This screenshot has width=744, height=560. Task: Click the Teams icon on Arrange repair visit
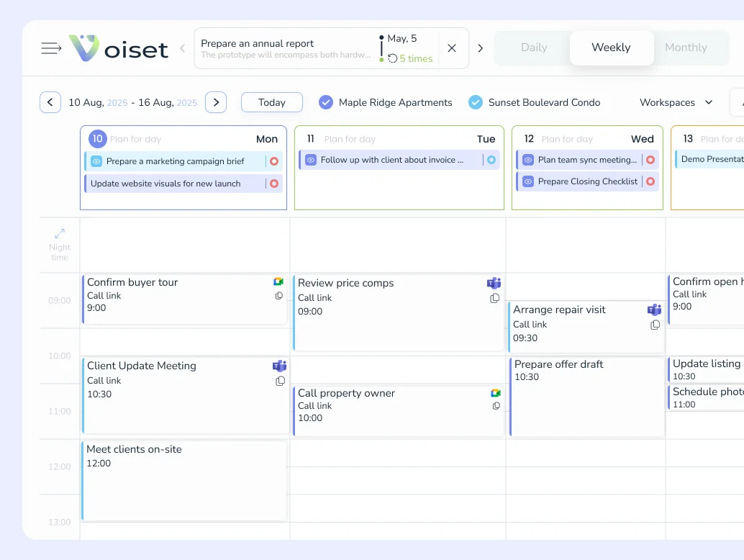pos(654,310)
